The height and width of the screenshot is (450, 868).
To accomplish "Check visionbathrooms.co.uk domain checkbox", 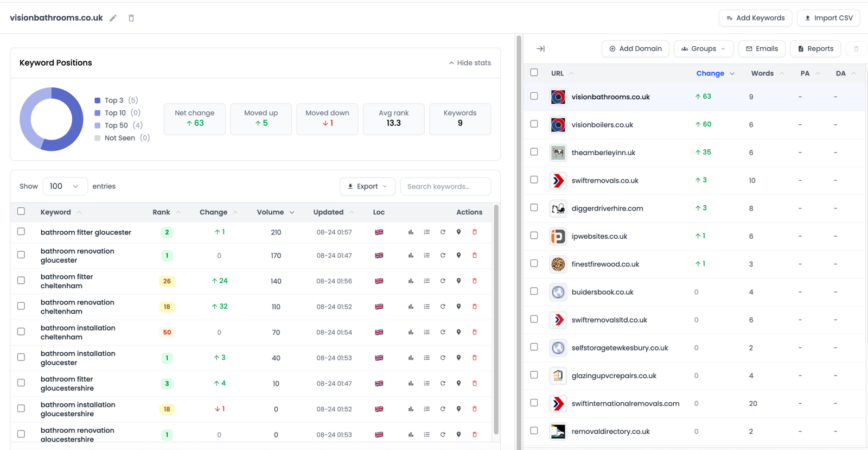I will [534, 96].
